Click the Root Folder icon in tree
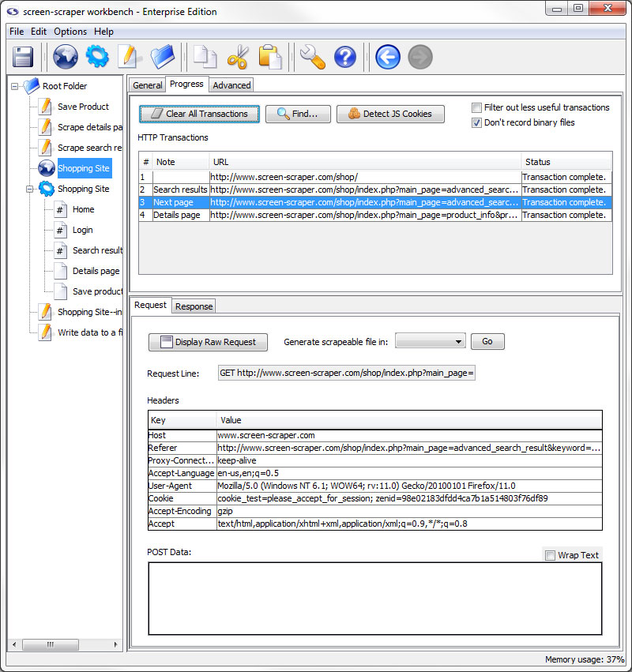This screenshot has height=672, width=632. click(x=32, y=86)
